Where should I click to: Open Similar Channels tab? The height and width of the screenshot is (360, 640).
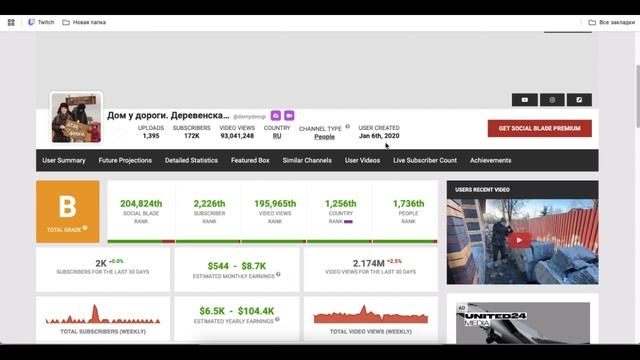[307, 160]
